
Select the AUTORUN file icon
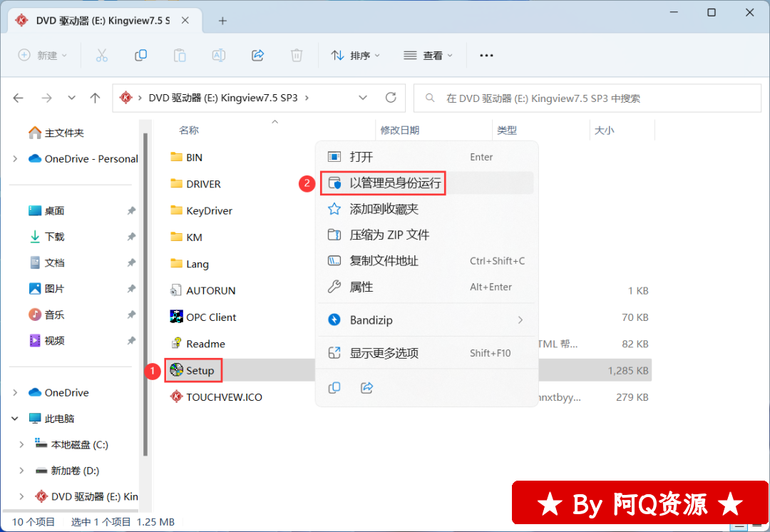[176, 290]
